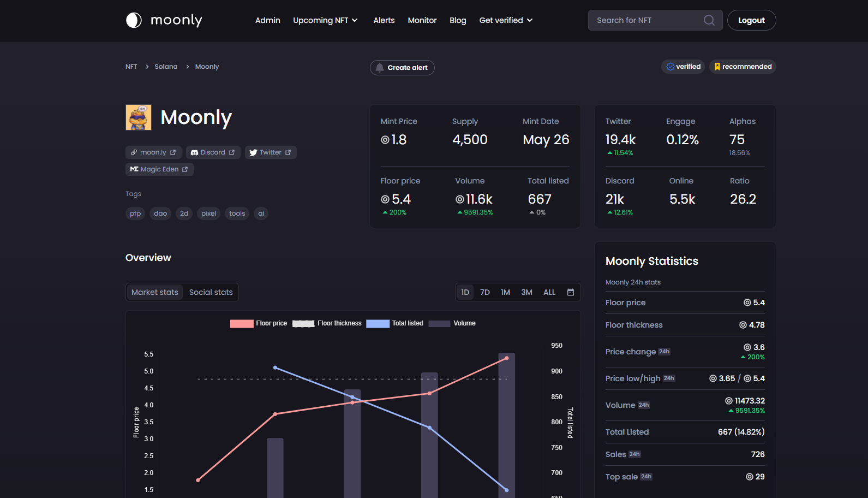Go to Solana breadcrumb
The image size is (868, 498).
point(166,67)
